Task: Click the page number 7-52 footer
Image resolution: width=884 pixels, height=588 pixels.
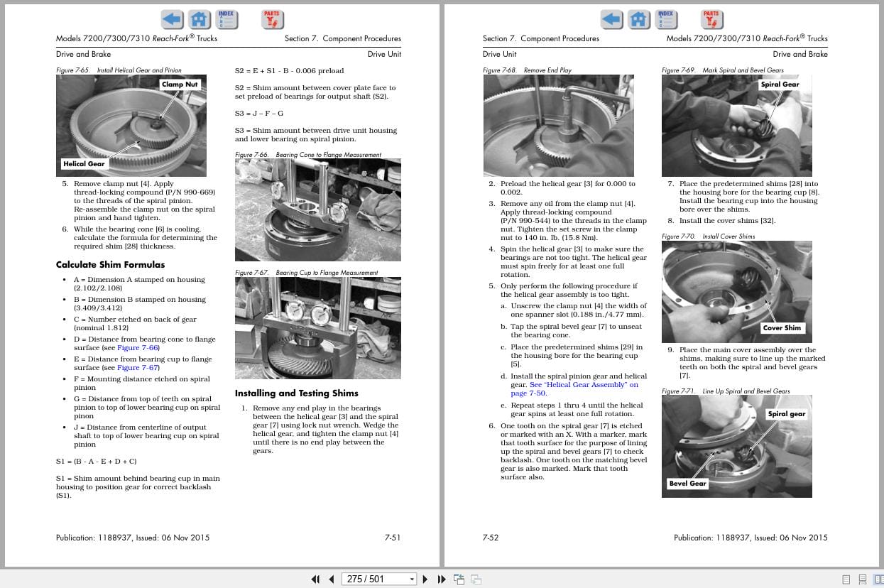Action: click(x=491, y=538)
